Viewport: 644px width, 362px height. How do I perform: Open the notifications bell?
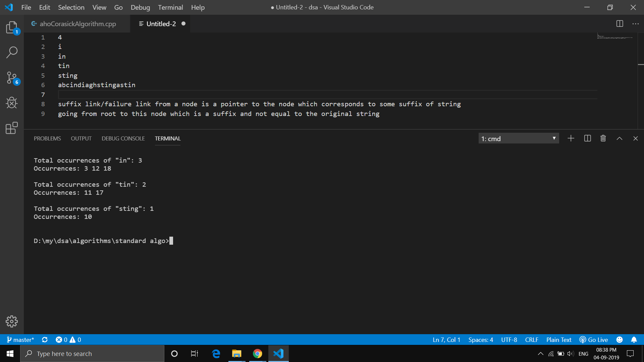coord(634,340)
